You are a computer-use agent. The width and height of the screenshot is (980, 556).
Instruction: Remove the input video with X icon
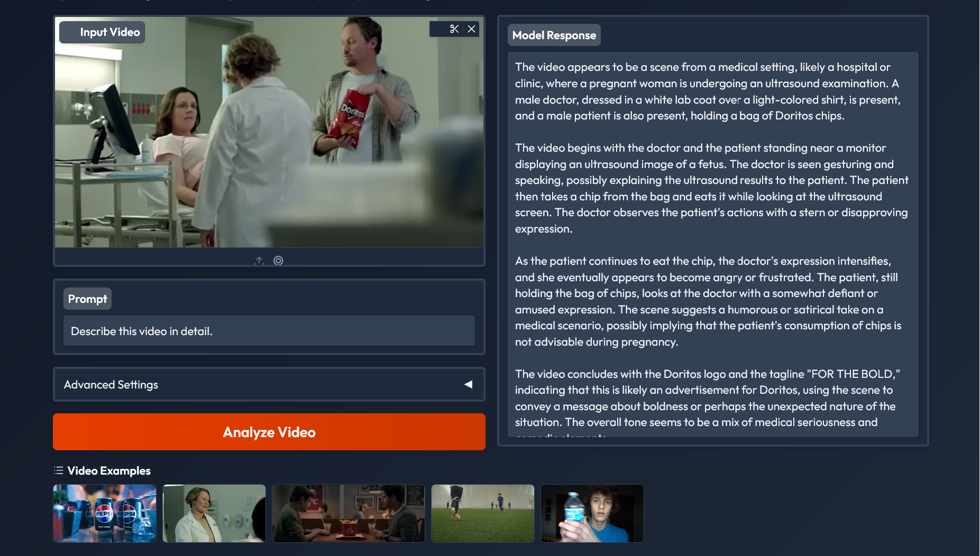(472, 29)
